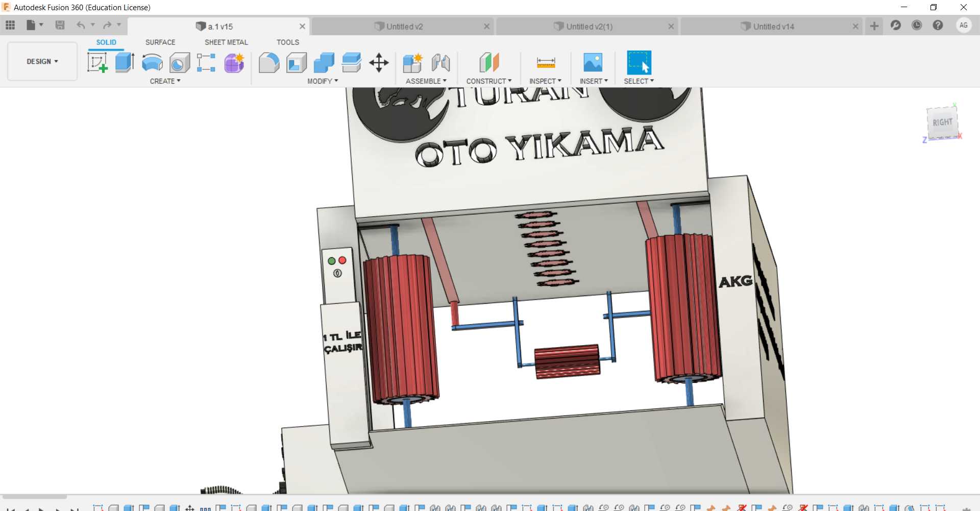Redo the last undone action
This screenshot has height=511, width=980.
pos(107,25)
